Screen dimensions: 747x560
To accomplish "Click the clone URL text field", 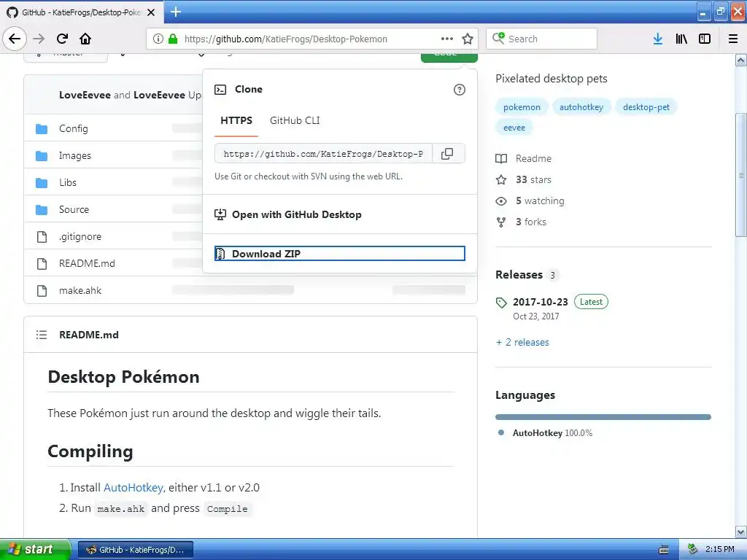I will click(x=323, y=154).
